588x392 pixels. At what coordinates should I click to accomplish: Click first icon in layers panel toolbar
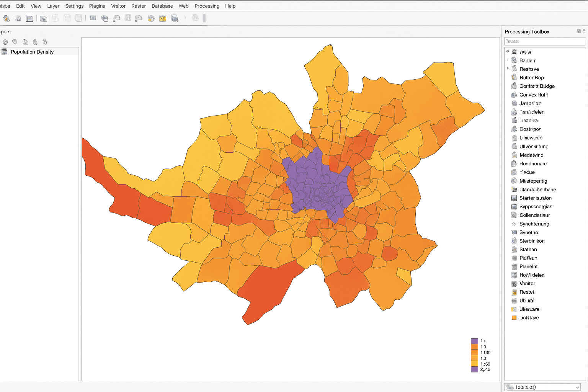click(x=5, y=42)
